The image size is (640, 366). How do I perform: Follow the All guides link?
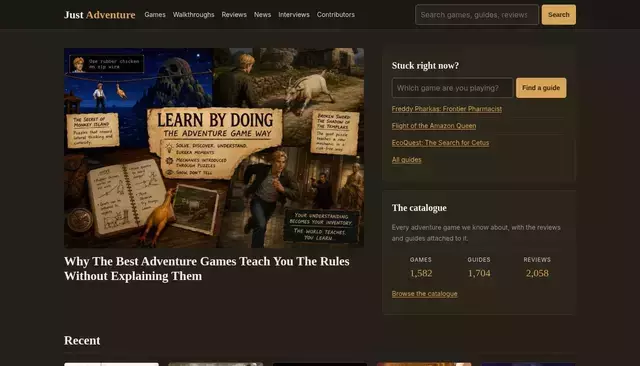coord(406,160)
